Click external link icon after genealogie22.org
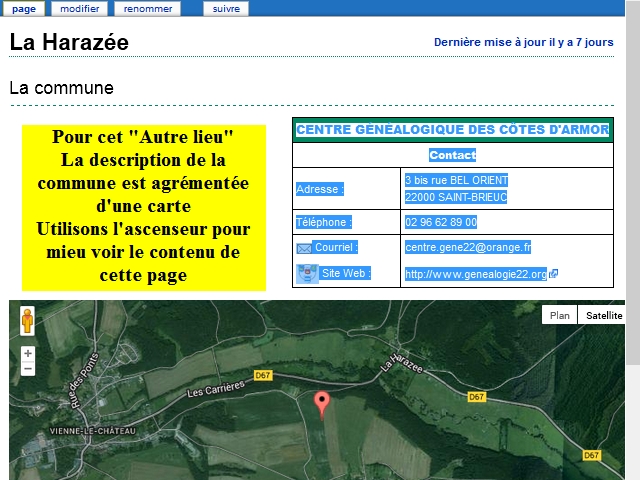Image resolution: width=640 pixels, height=480 pixels. pos(553,274)
